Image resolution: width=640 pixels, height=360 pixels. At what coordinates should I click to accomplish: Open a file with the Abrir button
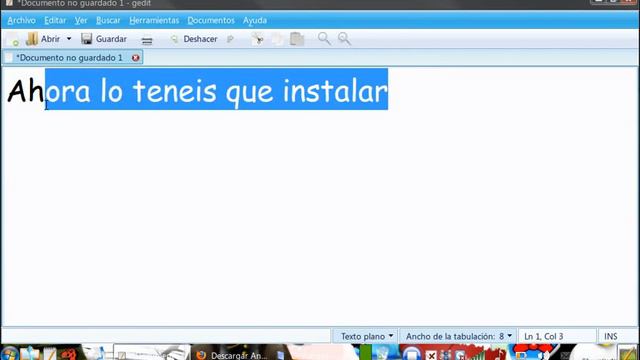[x=43, y=39]
